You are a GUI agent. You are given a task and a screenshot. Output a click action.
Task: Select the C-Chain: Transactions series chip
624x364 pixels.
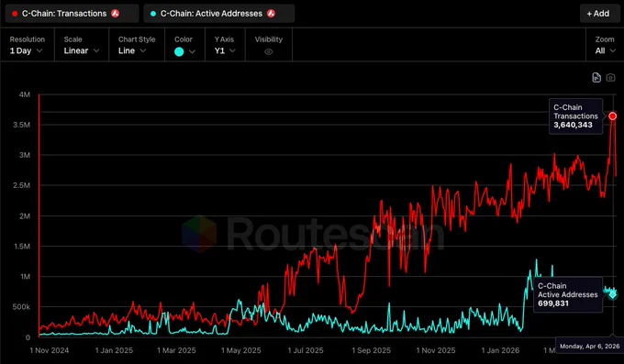point(72,14)
